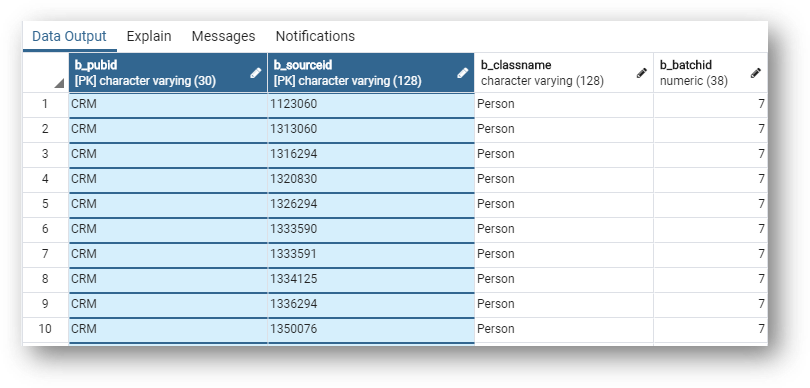The width and height of the screenshot is (810, 388).
Task: Click sourceid cell 1333590
Action: [x=371, y=229]
